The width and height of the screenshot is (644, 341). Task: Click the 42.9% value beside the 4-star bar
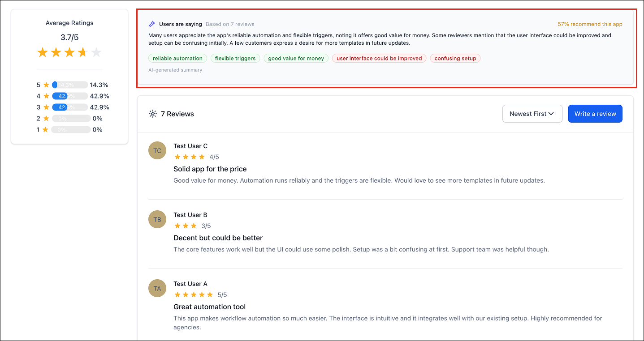point(99,96)
